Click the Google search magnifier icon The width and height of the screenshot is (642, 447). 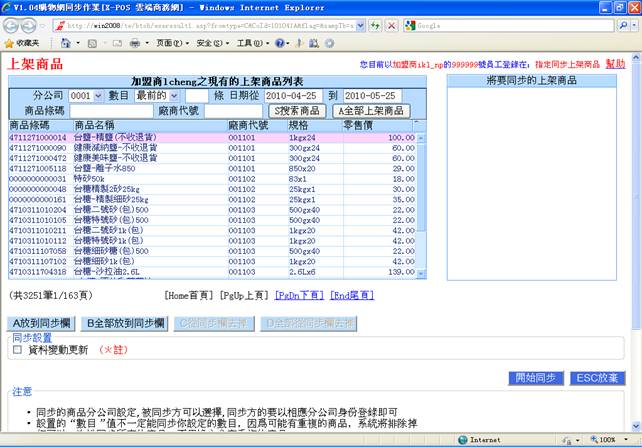tap(619, 25)
